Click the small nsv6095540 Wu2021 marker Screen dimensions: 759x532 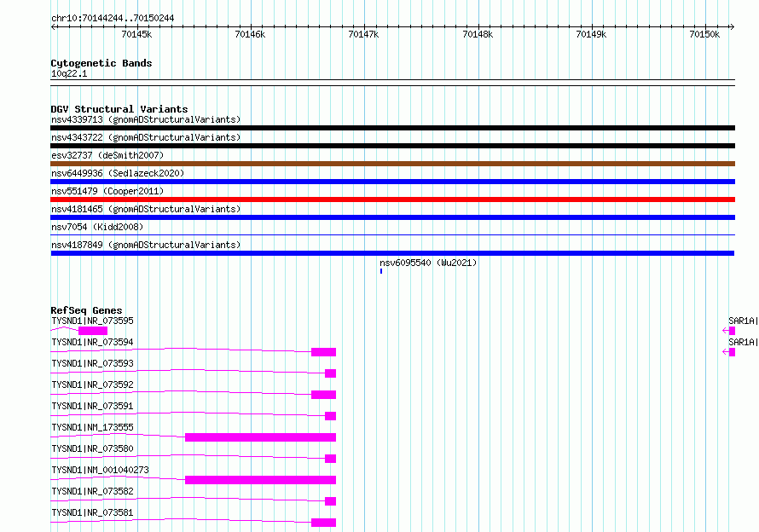(x=381, y=271)
